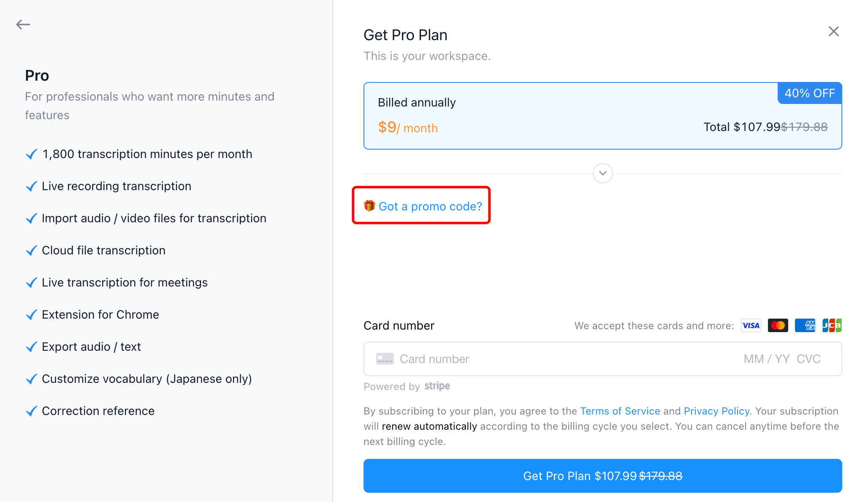Click checkmark beside Live recording transcription
The height and width of the screenshot is (502, 868).
click(32, 186)
